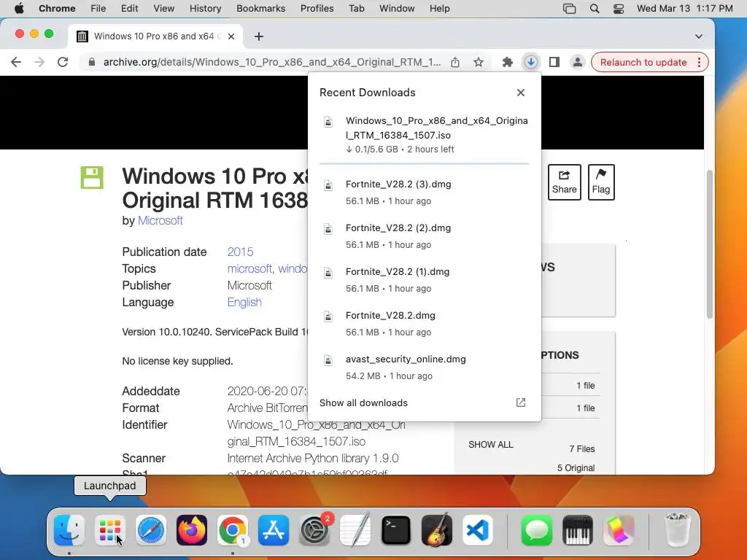Click the forward navigation arrow
This screenshot has width=747, height=560.
[x=39, y=62]
